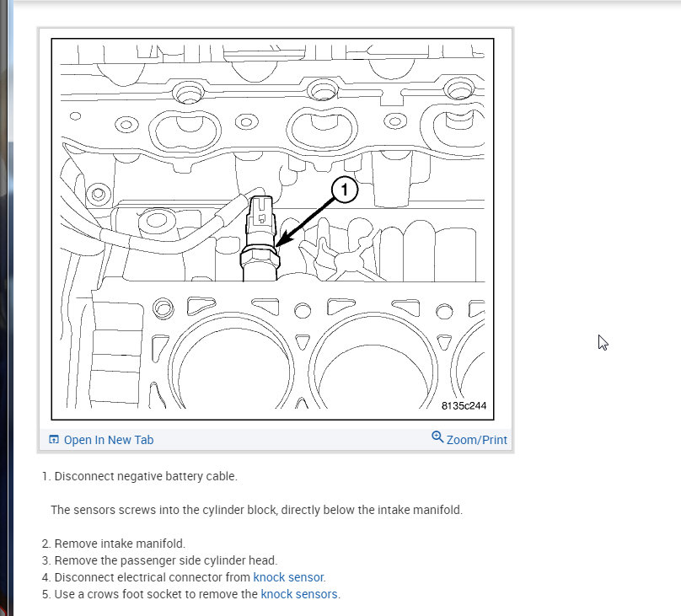
Task: Follow the 'knock sensors' link in step 5
Action: 299,594
